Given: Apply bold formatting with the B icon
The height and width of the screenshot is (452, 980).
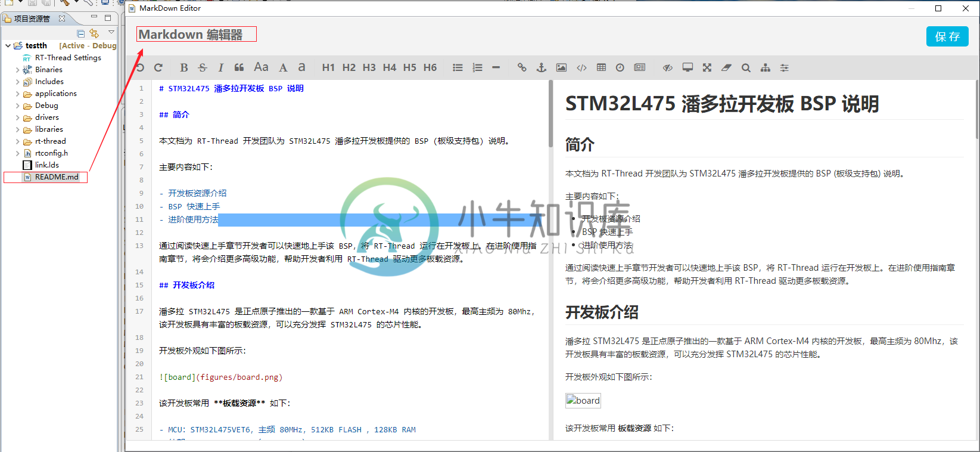Looking at the screenshot, I should point(183,67).
